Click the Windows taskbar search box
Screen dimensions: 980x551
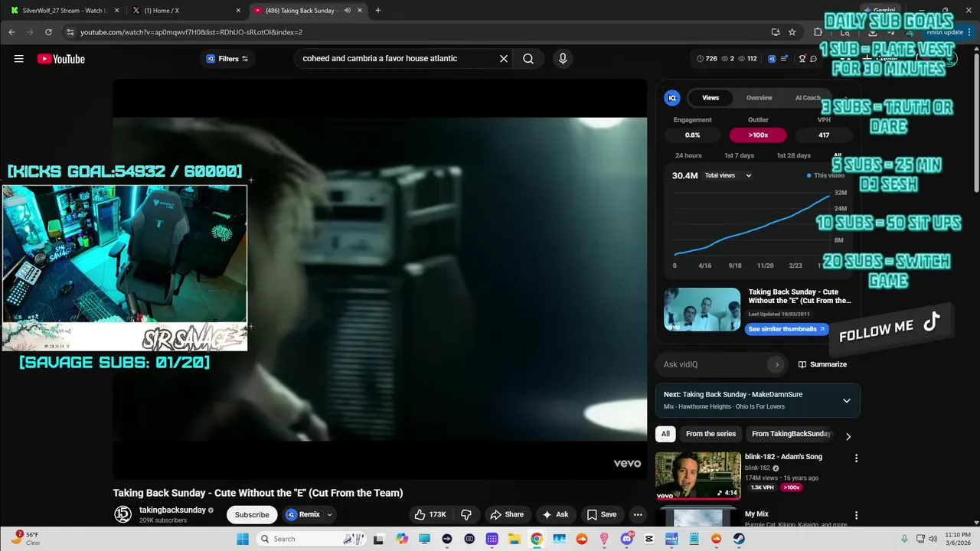coord(312,539)
